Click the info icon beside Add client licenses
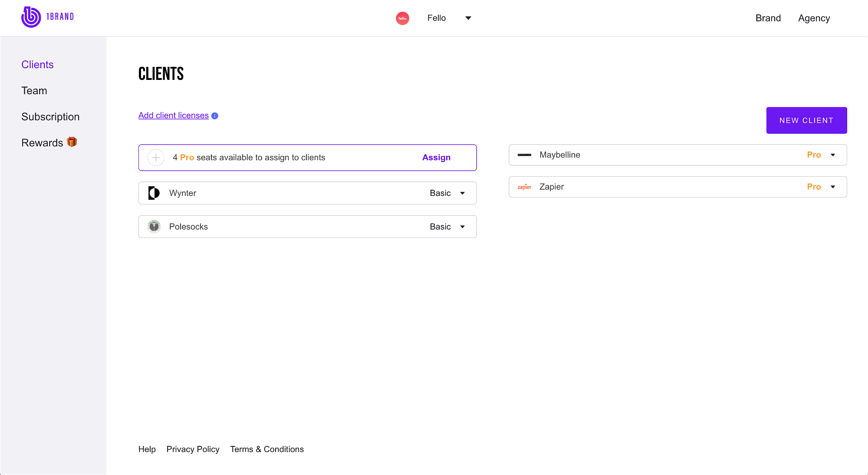868x475 pixels. click(x=215, y=116)
